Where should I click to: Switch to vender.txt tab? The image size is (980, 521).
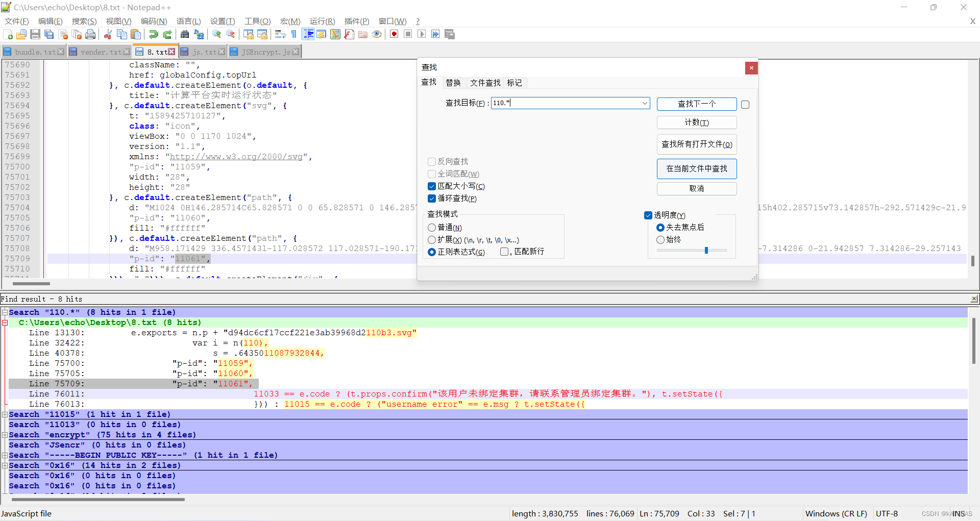[x=101, y=52]
